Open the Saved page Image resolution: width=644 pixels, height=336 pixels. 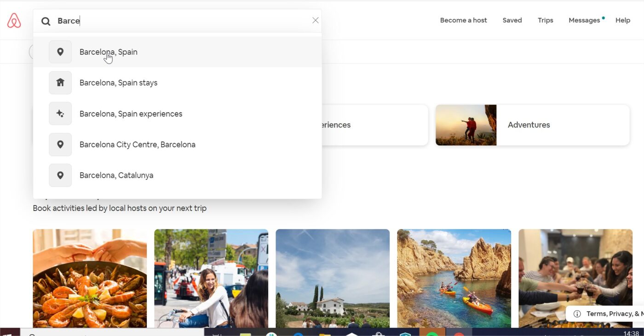[512, 20]
